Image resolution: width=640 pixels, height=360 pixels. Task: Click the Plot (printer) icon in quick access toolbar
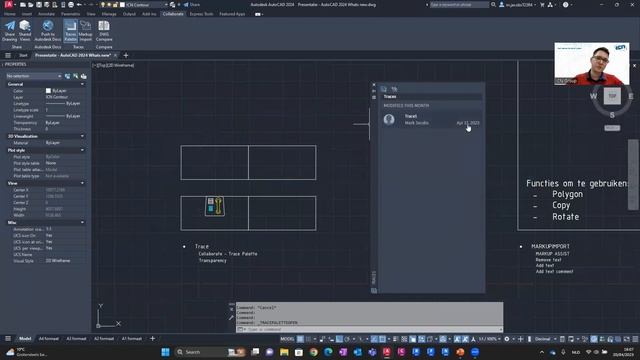pos(71,5)
